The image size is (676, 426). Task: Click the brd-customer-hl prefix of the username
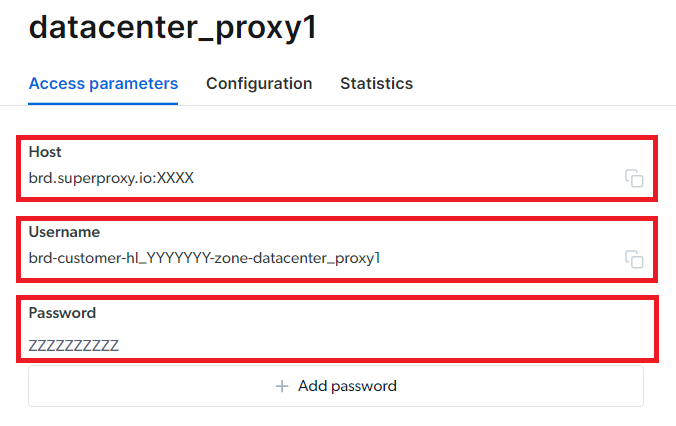84,258
